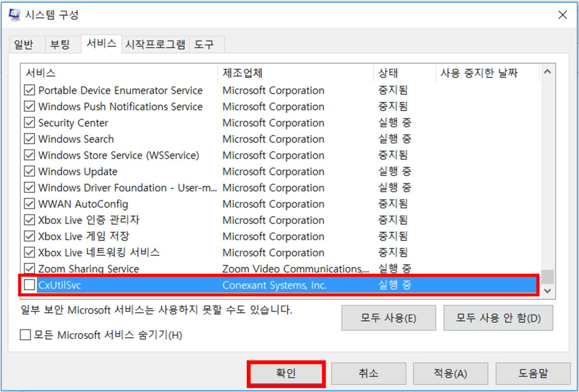Click the 시스템 구성 title bar icon
This screenshot has width=579, height=392.
point(14,15)
